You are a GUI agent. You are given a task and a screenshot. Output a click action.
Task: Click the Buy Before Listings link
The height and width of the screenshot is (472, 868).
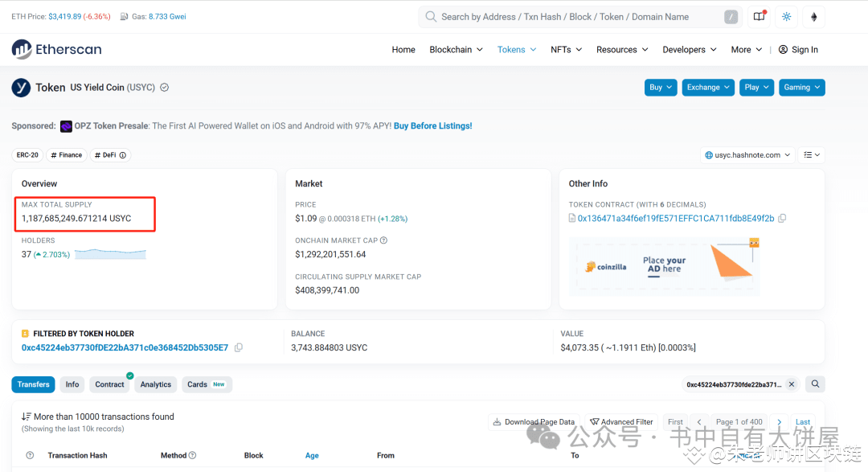(433, 125)
